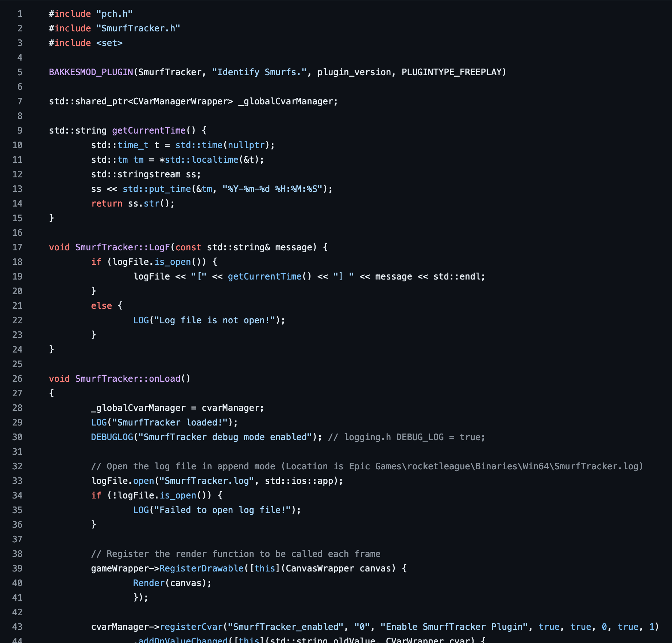Image resolution: width=672 pixels, height=643 pixels.
Task: Click the 'Register the render function' comment
Action: (x=236, y=554)
